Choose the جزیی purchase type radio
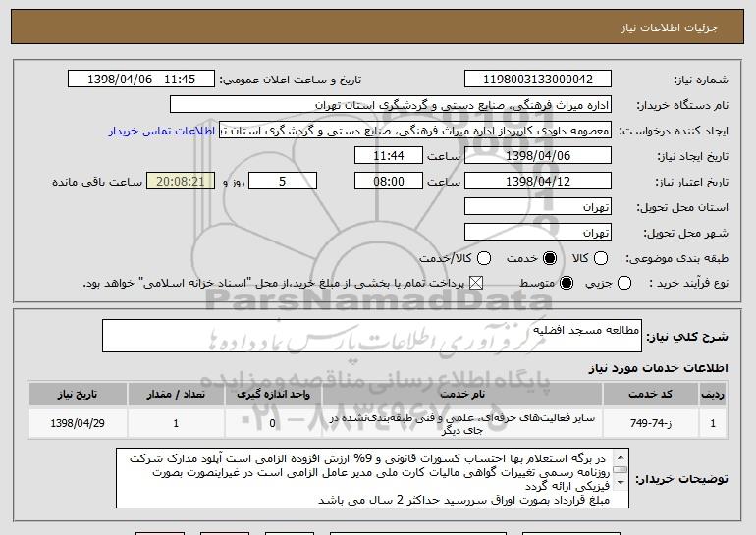 pyautogui.click(x=623, y=283)
